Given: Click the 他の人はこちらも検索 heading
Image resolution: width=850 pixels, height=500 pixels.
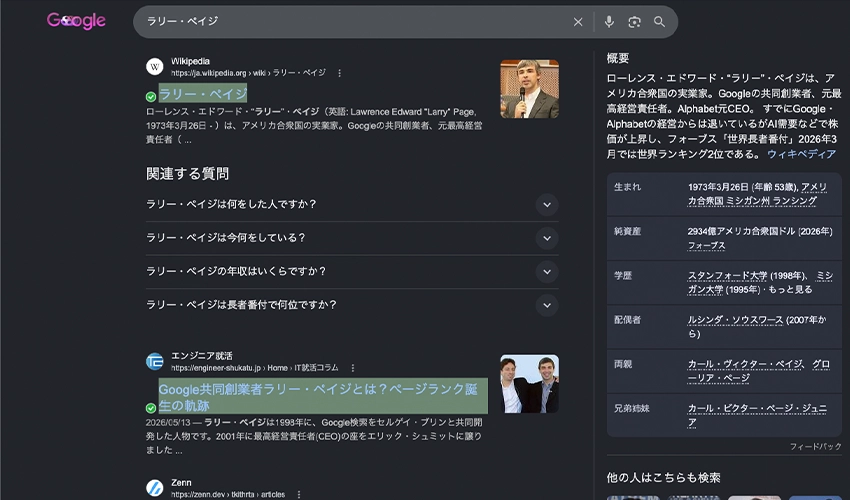Looking at the screenshot, I should (x=663, y=477).
